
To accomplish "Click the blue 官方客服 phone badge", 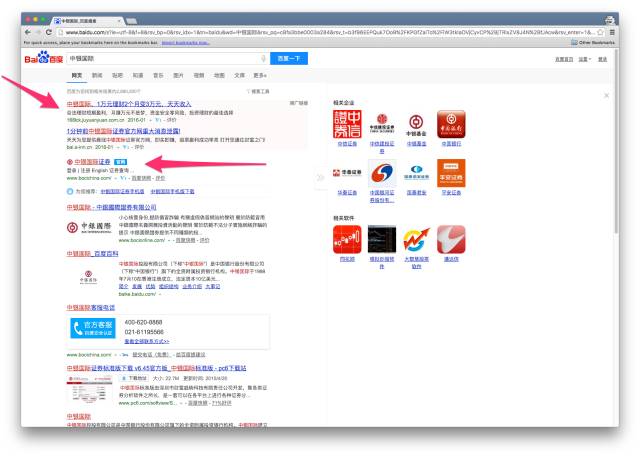I will tap(93, 328).
